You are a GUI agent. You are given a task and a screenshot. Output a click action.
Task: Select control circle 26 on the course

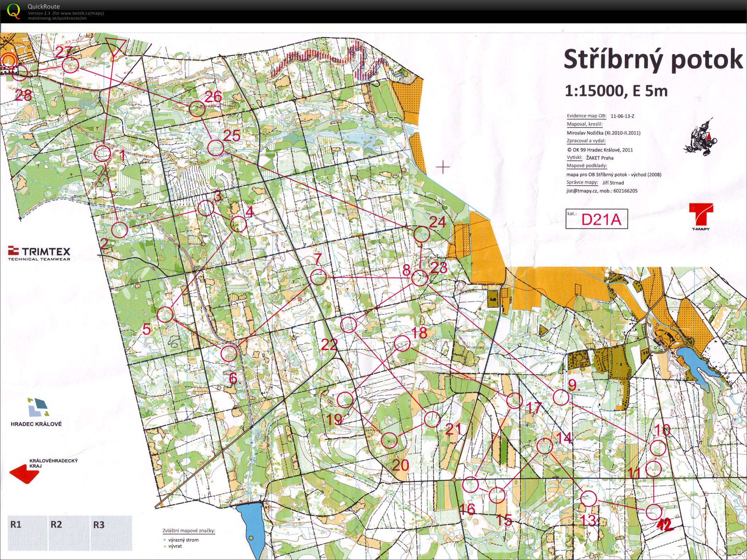pos(197,109)
